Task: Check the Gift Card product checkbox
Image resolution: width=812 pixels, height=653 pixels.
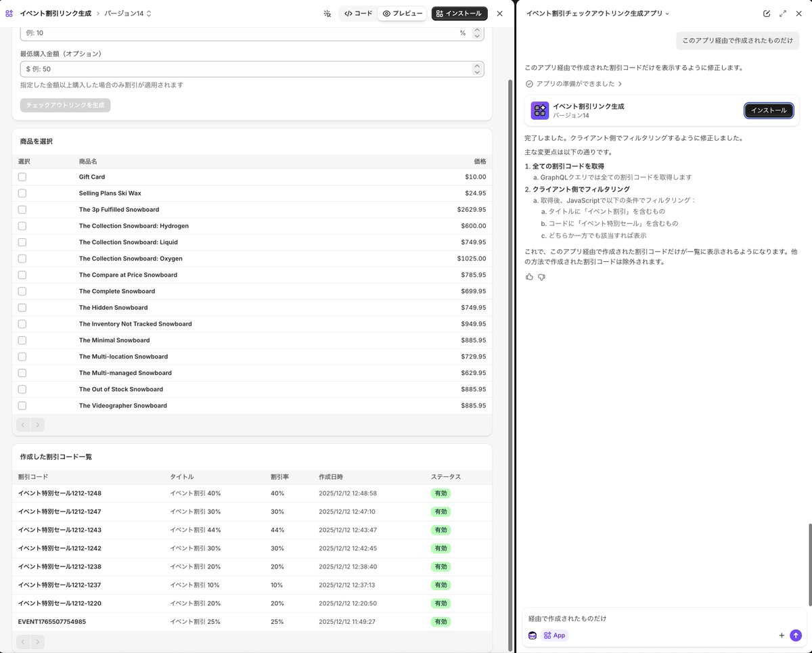Action: pyautogui.click(x=22, y=177)
